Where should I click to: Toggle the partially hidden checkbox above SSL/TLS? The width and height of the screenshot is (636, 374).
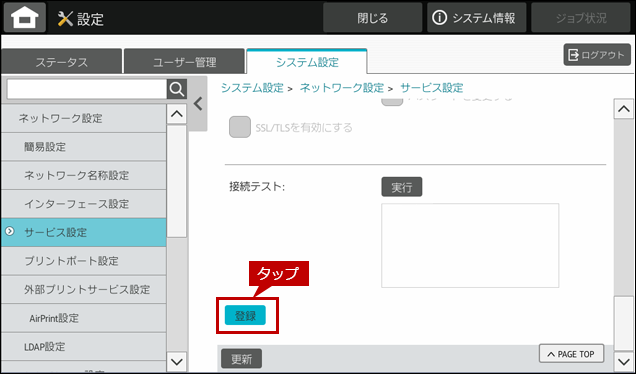click(x=392, y=101)
